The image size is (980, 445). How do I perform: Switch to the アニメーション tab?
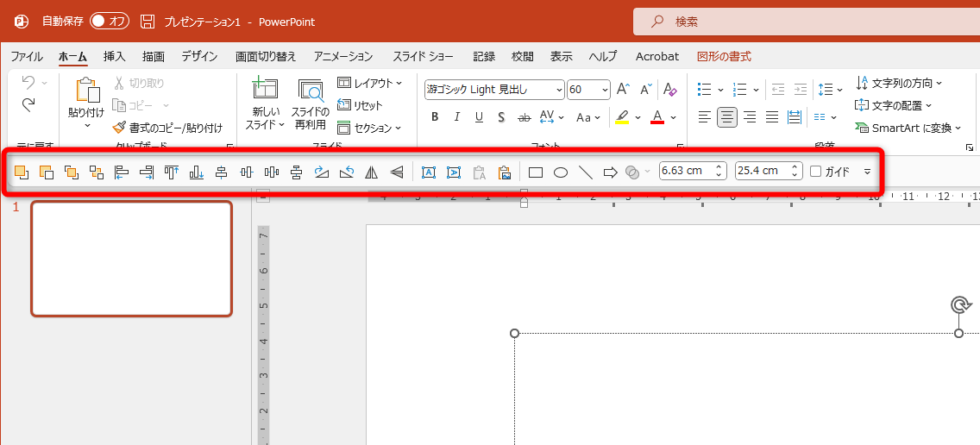click(343, 57)
